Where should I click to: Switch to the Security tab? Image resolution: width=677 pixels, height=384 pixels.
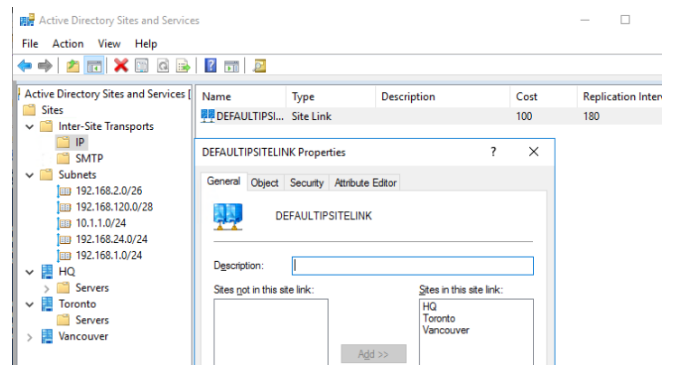pos(307,183)
